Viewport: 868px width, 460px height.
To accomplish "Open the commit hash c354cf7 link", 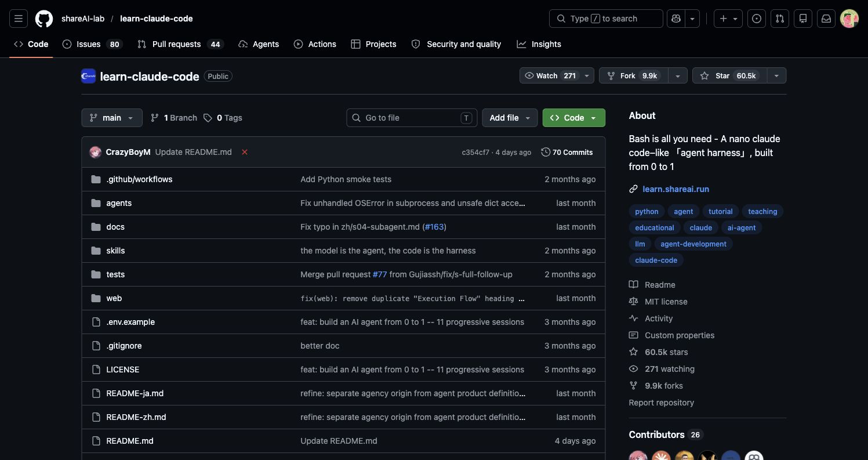I will [x=475, y=153].
